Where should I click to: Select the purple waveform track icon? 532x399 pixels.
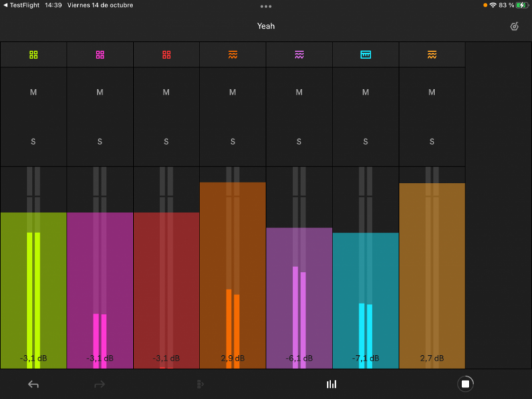pos(299,54)
